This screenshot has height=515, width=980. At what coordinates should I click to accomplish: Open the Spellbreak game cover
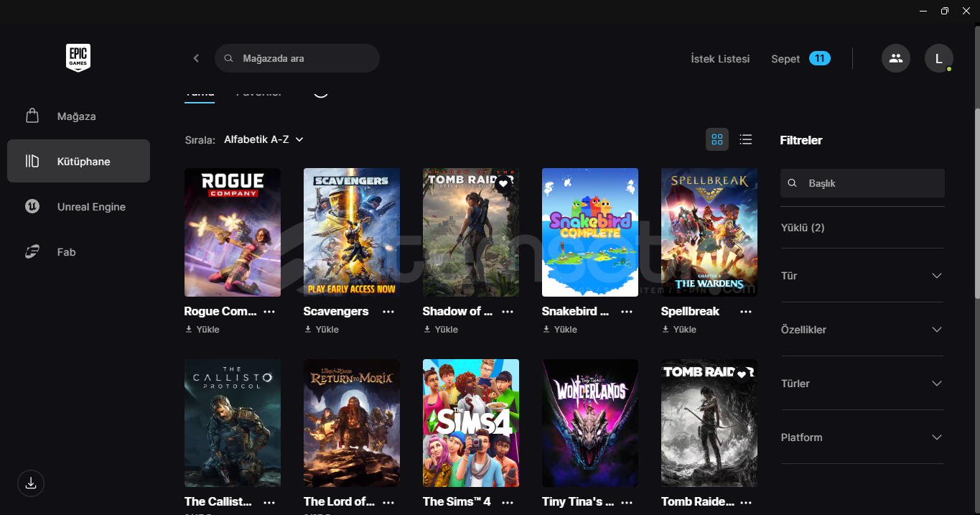[709, 232]
